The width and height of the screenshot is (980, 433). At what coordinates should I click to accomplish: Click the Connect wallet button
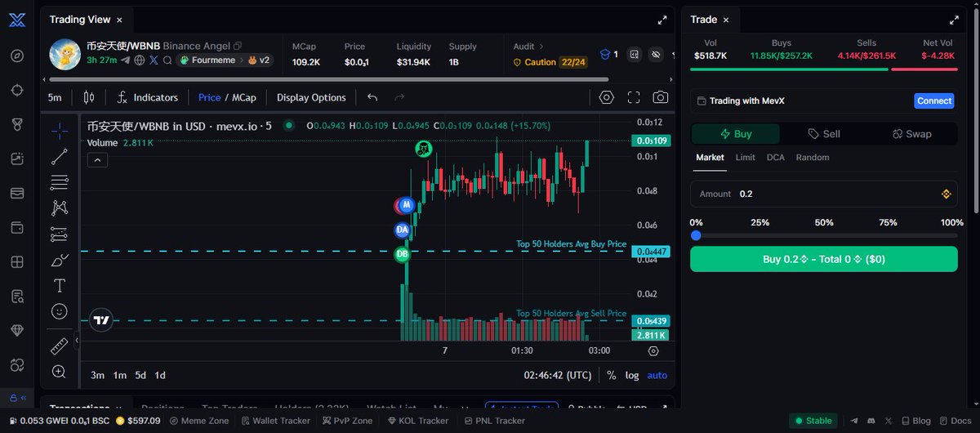pyautogui.click(x=934, y=100)
